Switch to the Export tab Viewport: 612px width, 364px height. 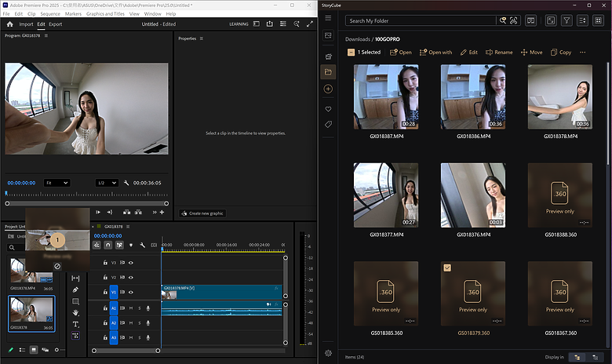point(55,24)
